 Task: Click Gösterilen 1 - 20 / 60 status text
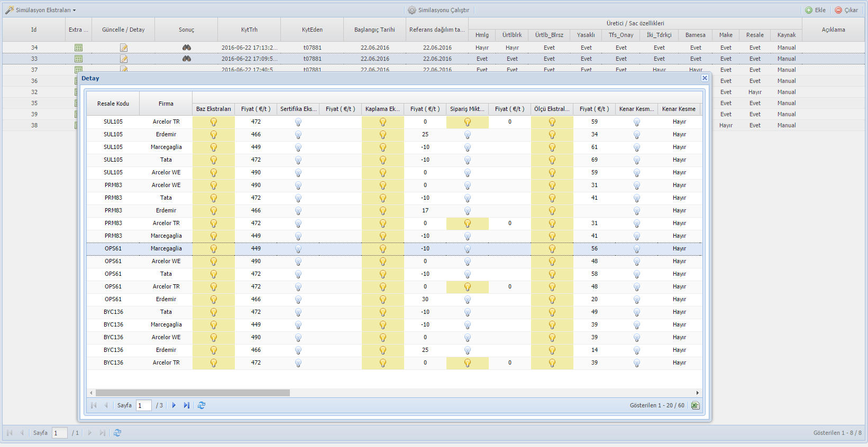(x=657, y=405)
